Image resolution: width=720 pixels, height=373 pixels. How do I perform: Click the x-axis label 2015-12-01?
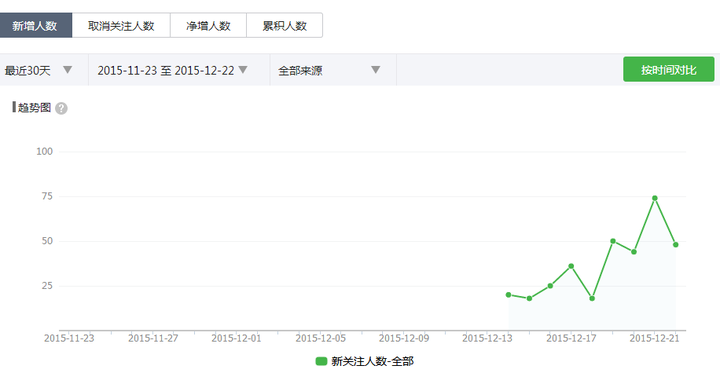point(236,338)
